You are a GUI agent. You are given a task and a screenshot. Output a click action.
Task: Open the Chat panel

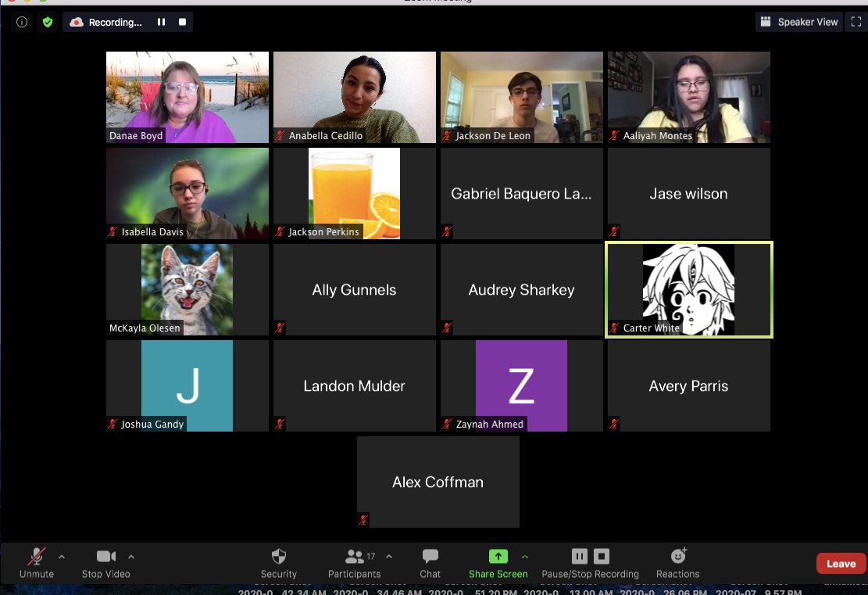coord(430,563)
